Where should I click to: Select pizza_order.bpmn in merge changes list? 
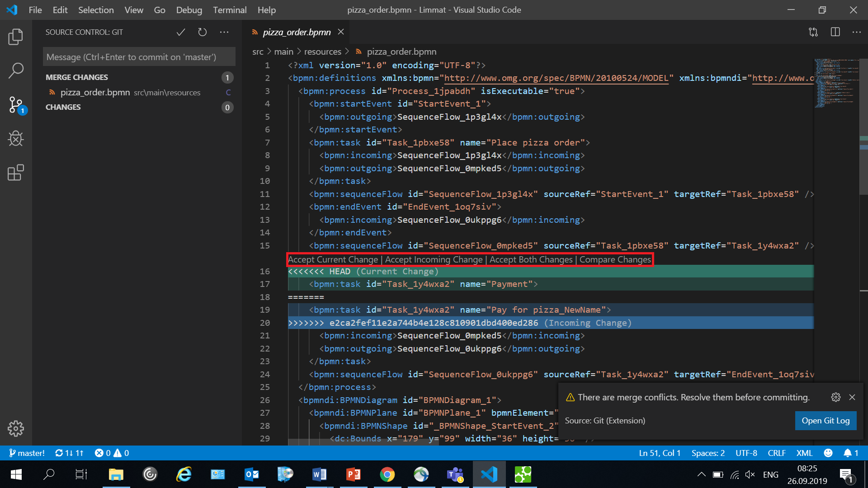pyautogui.click(x=95, y=92)
